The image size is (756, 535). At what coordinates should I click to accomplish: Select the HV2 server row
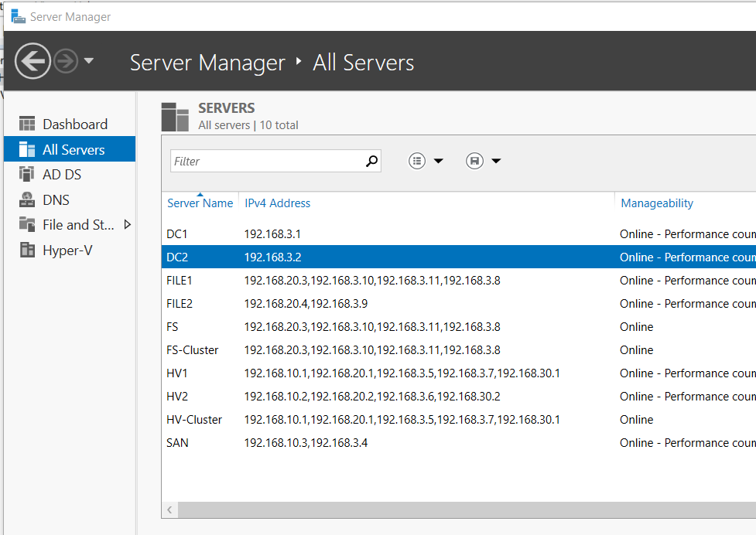tap(459, 397)
